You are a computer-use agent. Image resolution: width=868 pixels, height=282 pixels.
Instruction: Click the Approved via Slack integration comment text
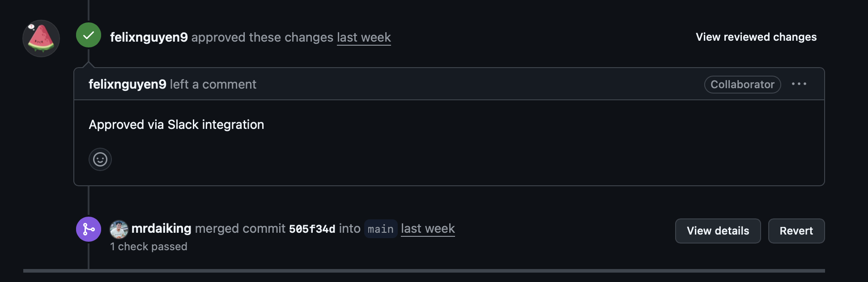pyautogui.click(x=177, y=124)
